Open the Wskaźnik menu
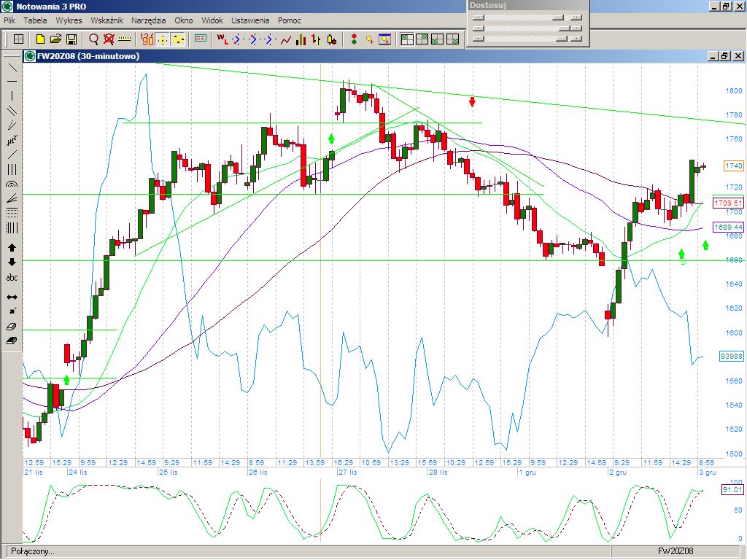This screenshot has width=747, height=560. [107, 20]
